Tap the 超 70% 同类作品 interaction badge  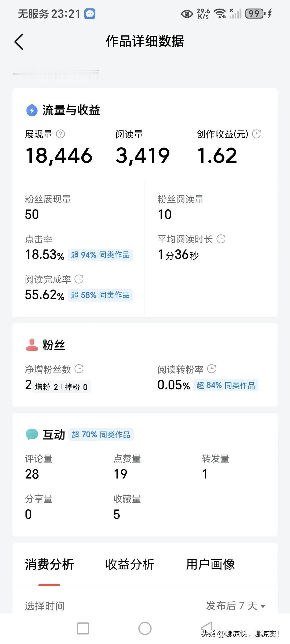(101, 434)
